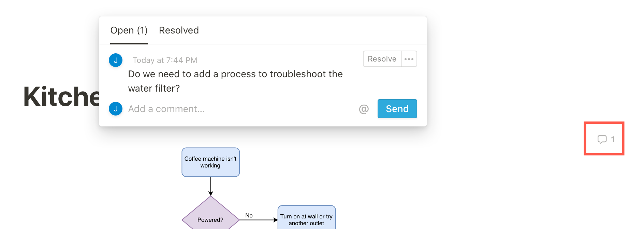Click the speech bubble icon in the red box

point(601,139)
